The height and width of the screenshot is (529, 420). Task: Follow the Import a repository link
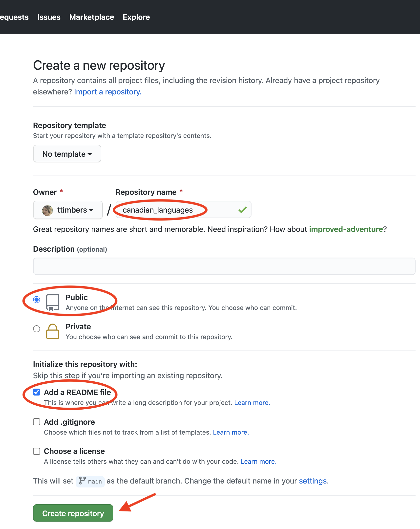tap(108, 92)
